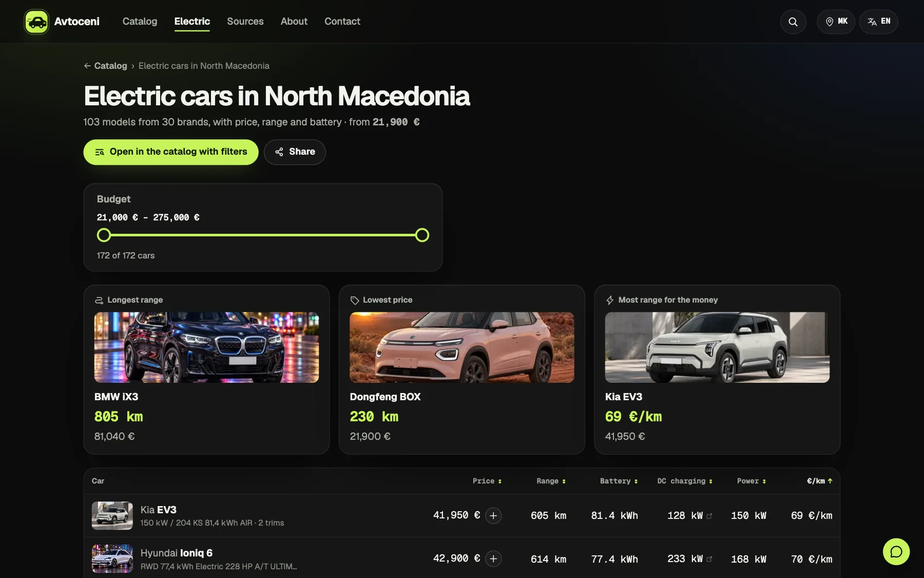Open the EN language selector
Image resolution: width=924 pixels, height=578 pixels.
(x=879, y=22)
